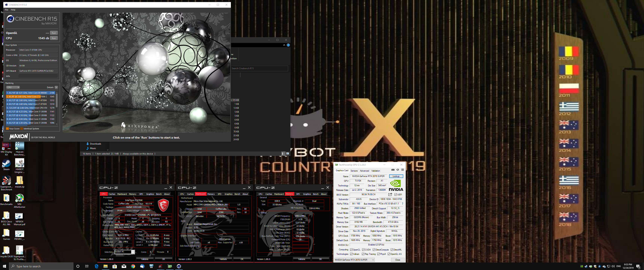Click Validate in the first CPU-Z window
644x270 pixels.
click(145, 259)
